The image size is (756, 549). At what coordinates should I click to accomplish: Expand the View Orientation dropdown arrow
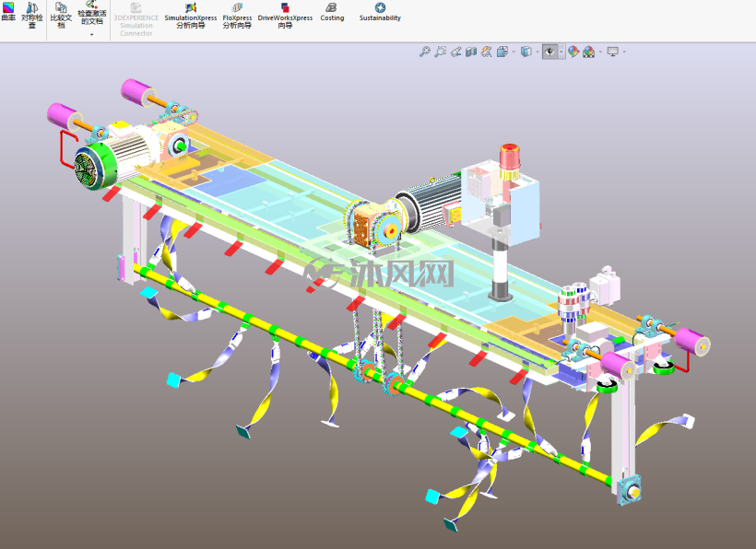coord(514,52)
